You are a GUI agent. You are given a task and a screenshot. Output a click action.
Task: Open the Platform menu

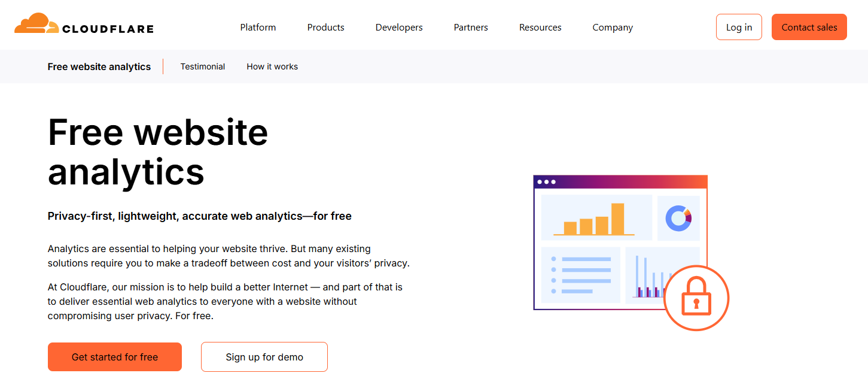(258, 28)
